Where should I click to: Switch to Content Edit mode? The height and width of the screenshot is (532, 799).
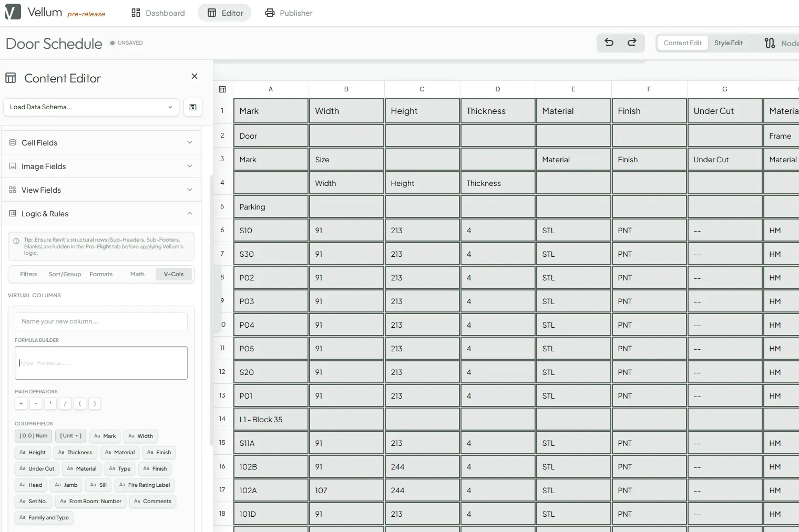click(682, 43)
